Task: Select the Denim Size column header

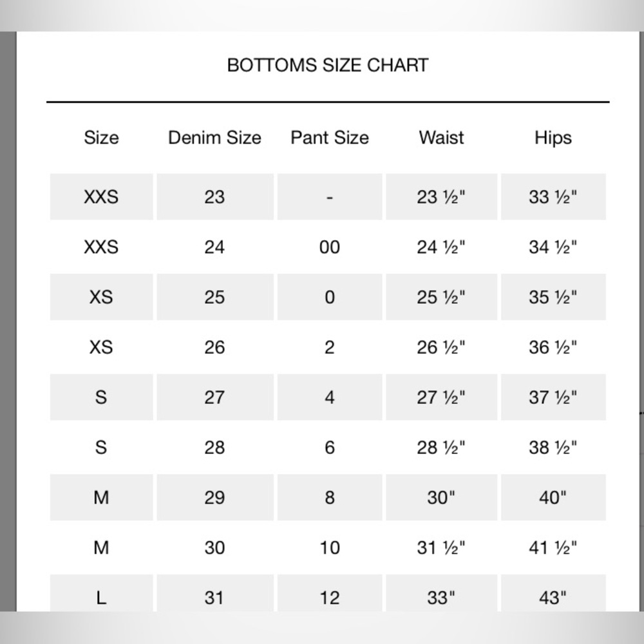Action: (x=215, y=138)
